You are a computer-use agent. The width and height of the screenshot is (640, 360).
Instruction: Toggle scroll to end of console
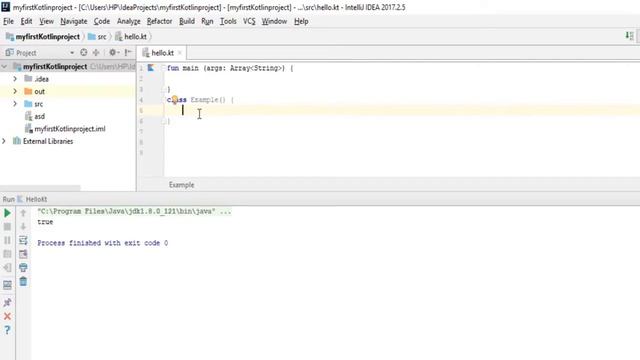pos(23,254)
